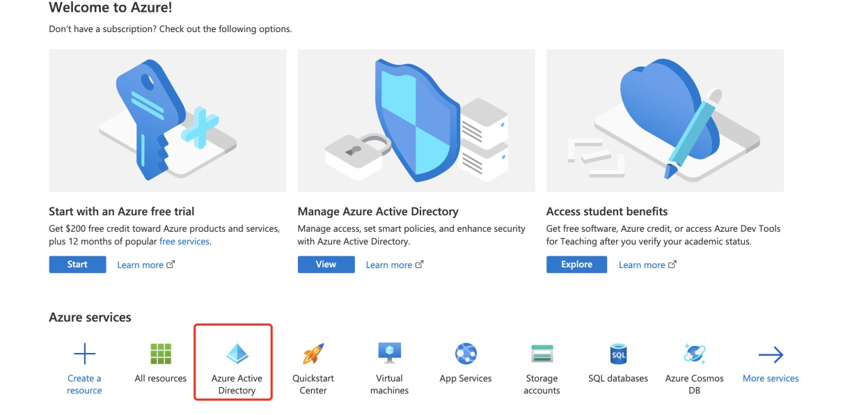868x415 pixels.
Task: Click the Create a resource plus icon
Action: point(84,354)
